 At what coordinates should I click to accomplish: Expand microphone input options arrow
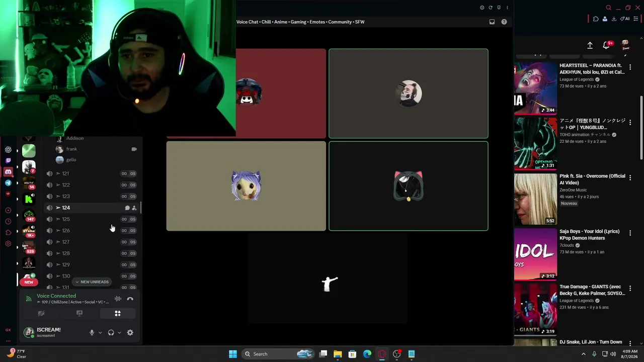(100, 332)
